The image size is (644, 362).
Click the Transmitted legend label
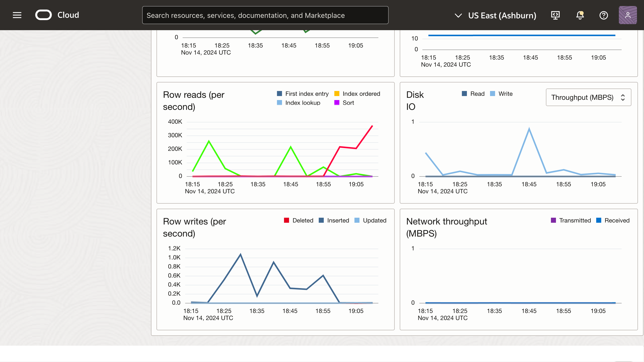(575, 220)
